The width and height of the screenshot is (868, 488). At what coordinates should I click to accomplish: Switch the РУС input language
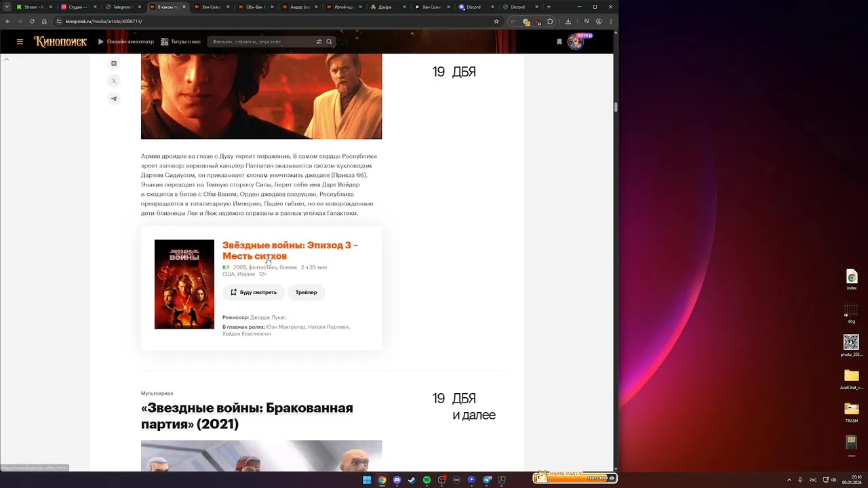click(x=813, y=480)
